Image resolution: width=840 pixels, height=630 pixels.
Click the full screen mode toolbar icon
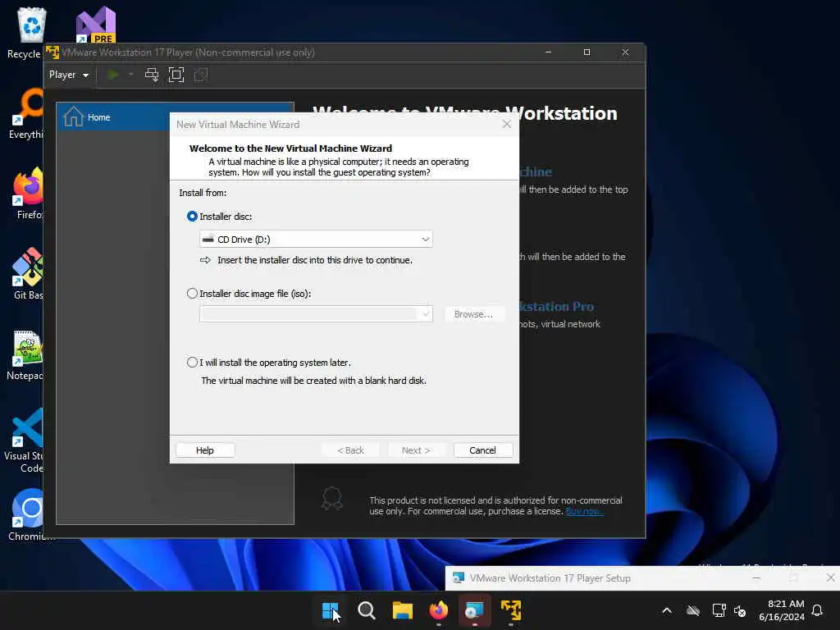[x=176, y=75]
